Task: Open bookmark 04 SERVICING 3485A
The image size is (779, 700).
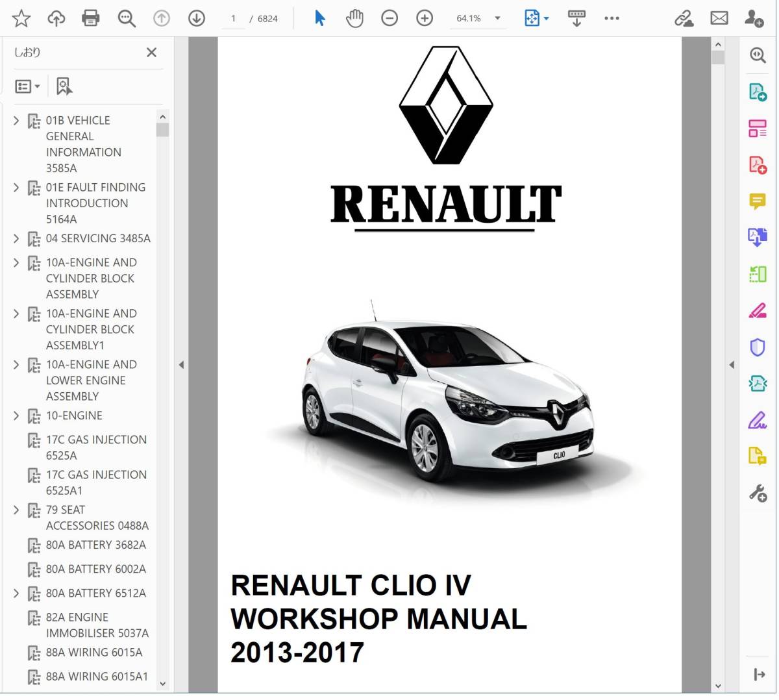Action: (98, 238)
